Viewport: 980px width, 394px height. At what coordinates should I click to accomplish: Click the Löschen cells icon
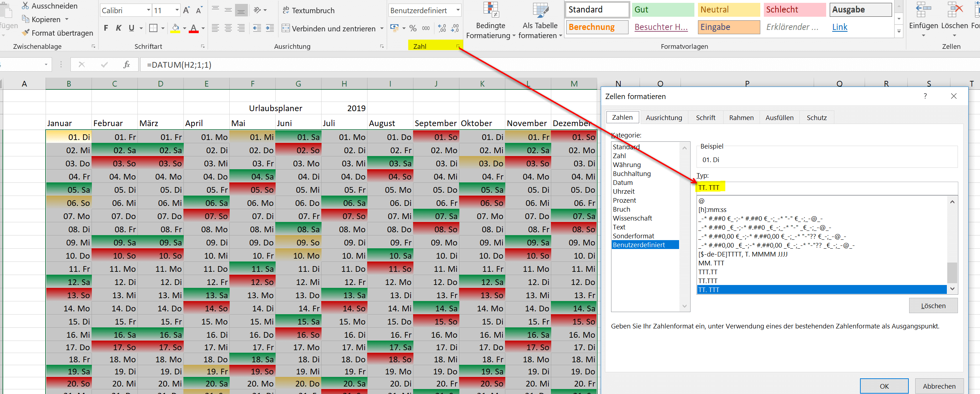point(954,10)
